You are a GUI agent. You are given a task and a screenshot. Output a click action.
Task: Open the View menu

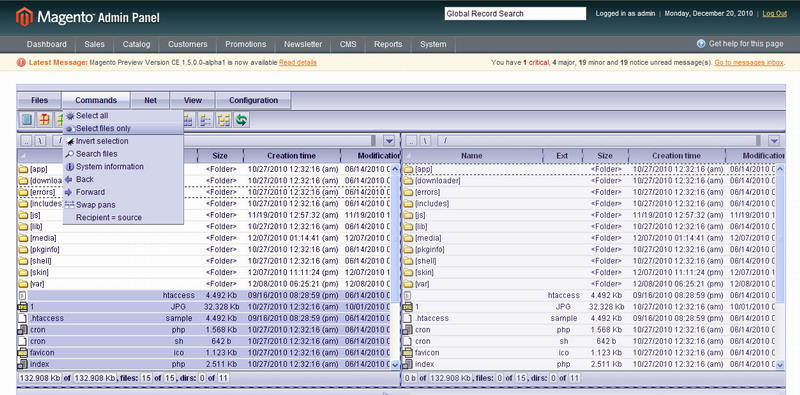(193, 101)
